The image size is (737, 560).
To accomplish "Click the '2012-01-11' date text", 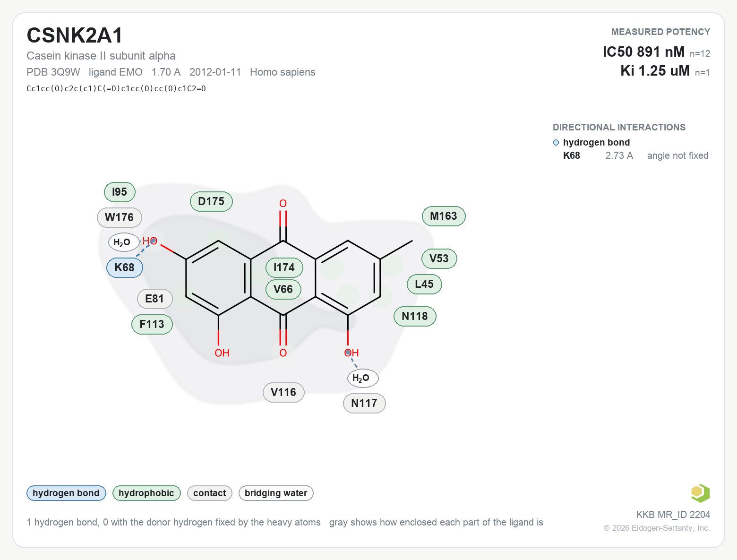I will click(x=215, y=72).
